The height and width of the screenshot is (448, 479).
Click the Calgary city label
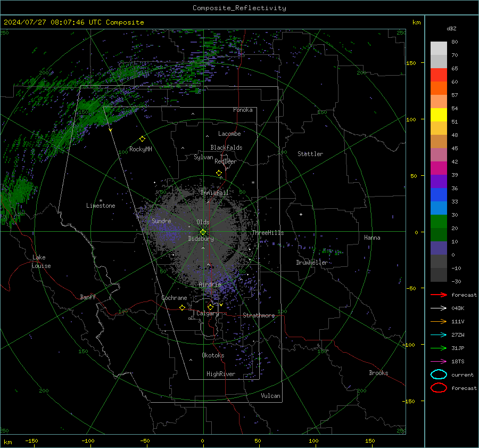[x=208, y=313]
